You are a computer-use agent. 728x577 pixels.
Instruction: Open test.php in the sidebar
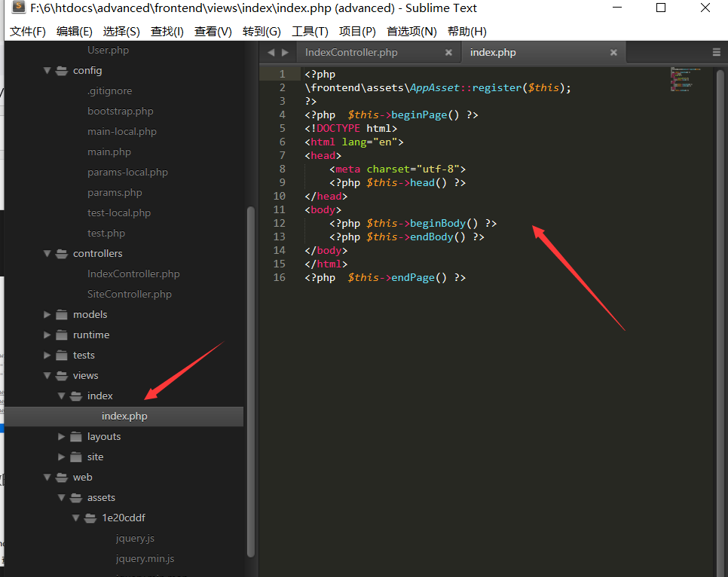point(106,234)
